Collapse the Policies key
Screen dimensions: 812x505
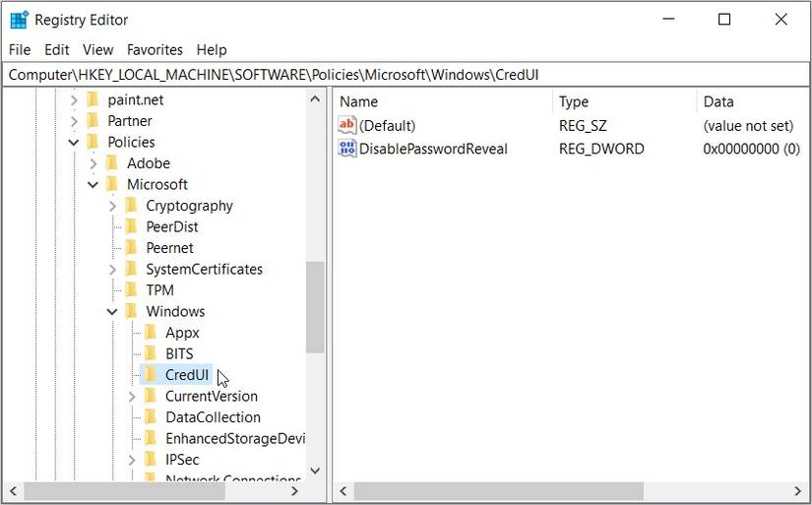pos(74,143)
